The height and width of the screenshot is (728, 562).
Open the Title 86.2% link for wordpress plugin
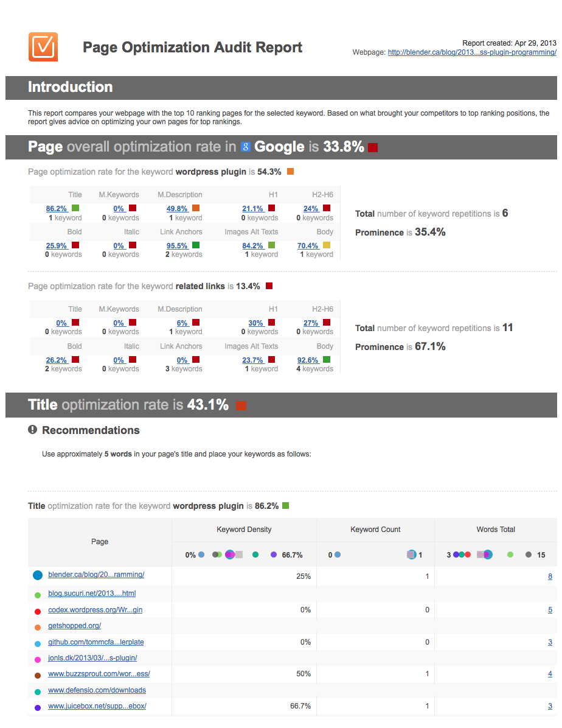57,208
